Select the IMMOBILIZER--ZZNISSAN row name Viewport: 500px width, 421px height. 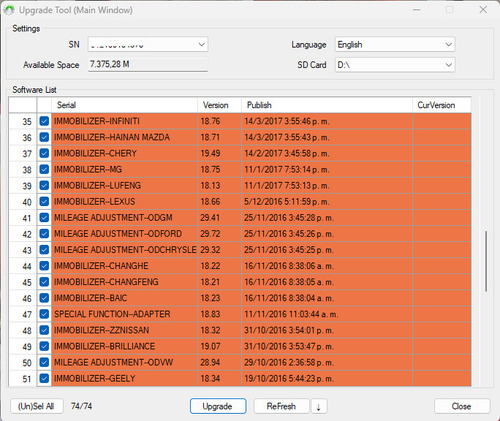[102, 330]
